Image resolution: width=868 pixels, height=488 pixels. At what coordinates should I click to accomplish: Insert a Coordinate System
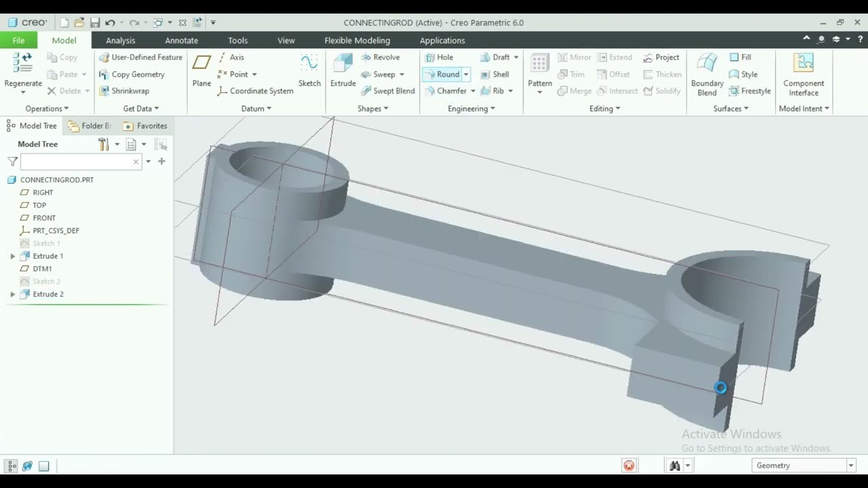tap(255, 91)
